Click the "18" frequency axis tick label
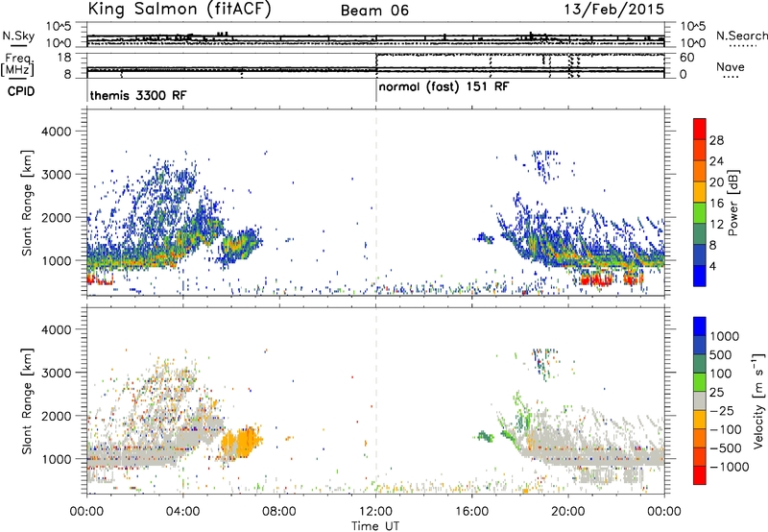 click(x=64, y=58)
